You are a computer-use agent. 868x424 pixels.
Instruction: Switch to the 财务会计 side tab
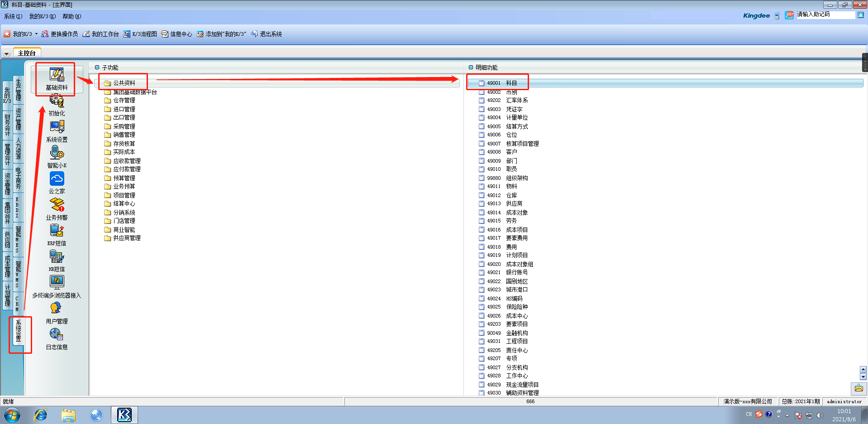tap(7, 125)
